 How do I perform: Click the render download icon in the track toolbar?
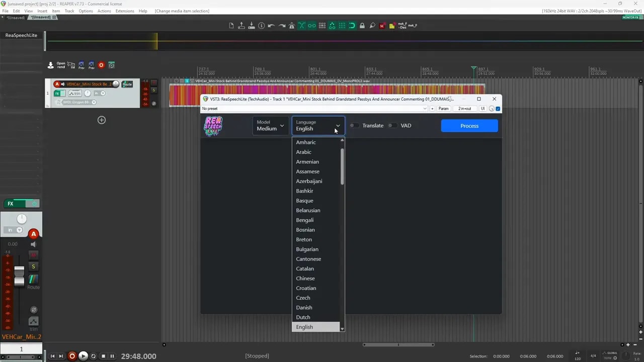(51, 65)
